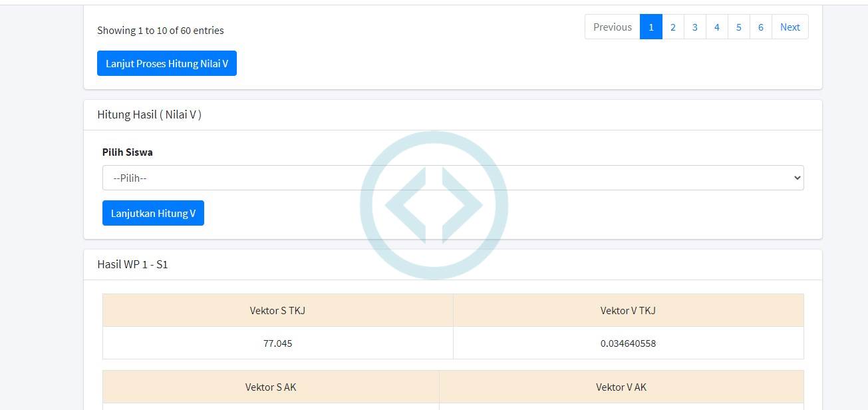The height and width of the screenshot is (410, 868).
Task: Click the Vektor V TKJ column header
Action: click(628, 310)
